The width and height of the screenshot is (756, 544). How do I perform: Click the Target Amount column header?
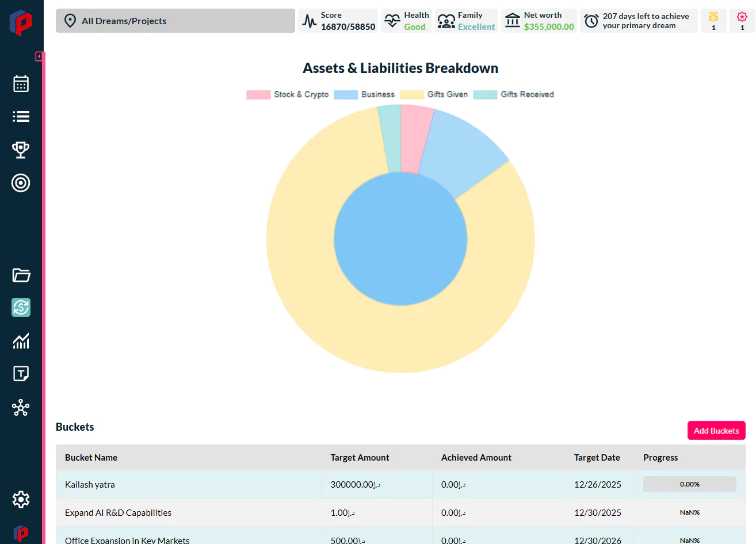pos(360,458)
